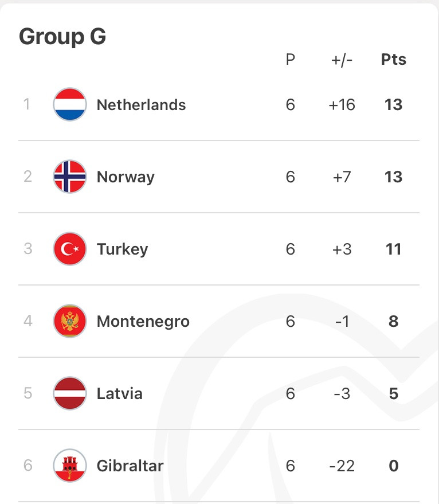Tap the Netherlands flag icon
Screen dimensions: 439x504
click(70, 104)
